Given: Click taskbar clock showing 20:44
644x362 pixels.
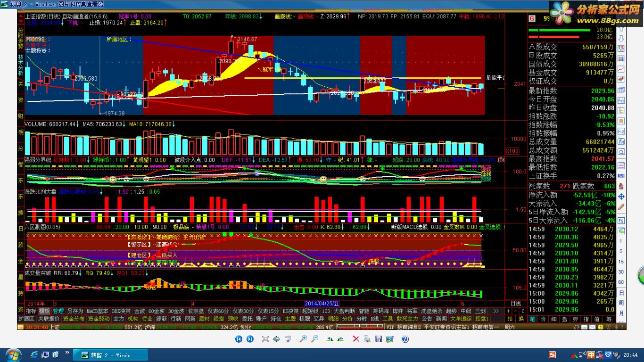Looking at the screenshot, I should pos(630,354).
